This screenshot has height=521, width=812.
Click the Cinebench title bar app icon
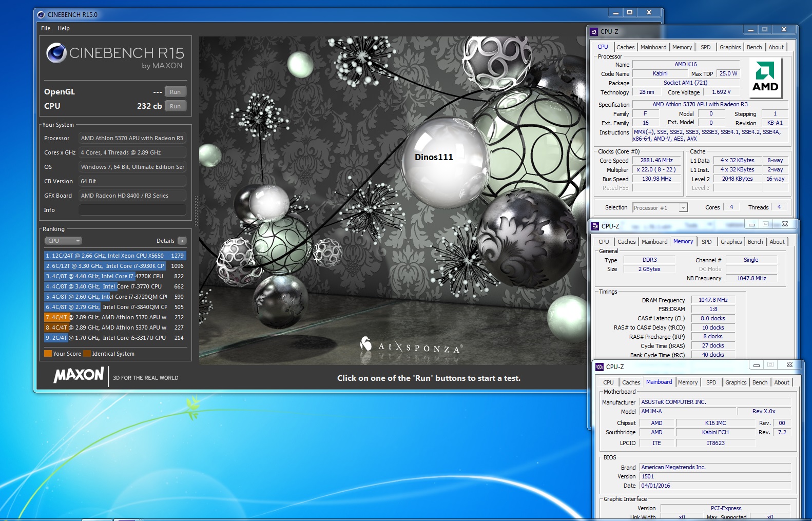click(x=41, y=14)
